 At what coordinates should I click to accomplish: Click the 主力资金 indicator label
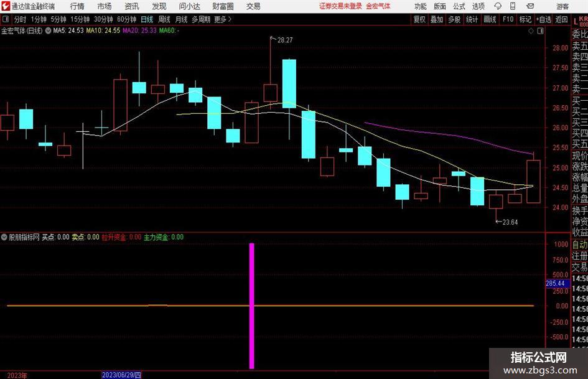[164, 237]
